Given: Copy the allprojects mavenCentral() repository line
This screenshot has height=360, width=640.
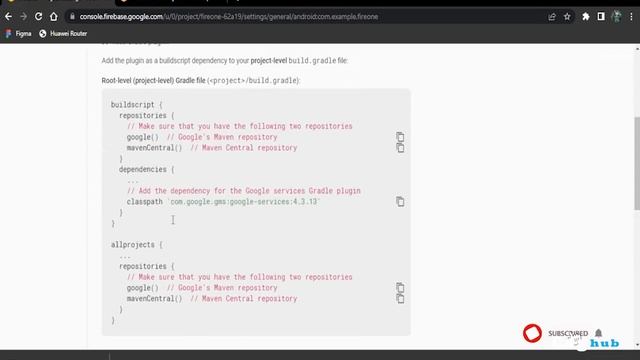Looking at the screenshot, I should point(400,299).
